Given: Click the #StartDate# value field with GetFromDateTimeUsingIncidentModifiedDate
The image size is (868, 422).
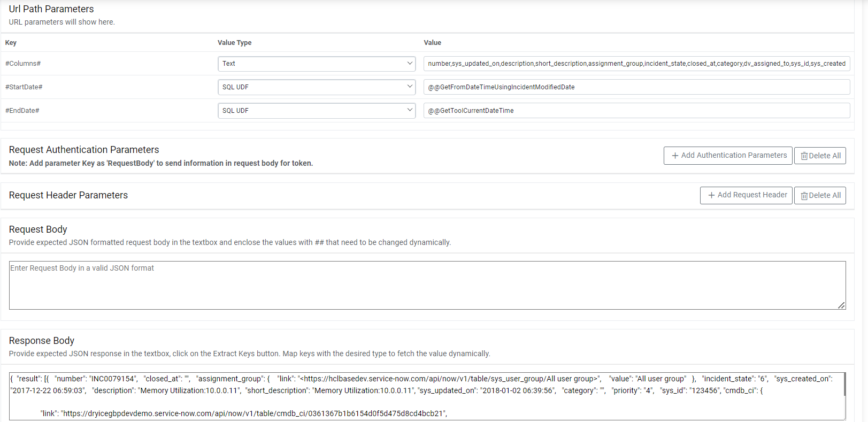Looking at the screenshot, I should (636, 87).
